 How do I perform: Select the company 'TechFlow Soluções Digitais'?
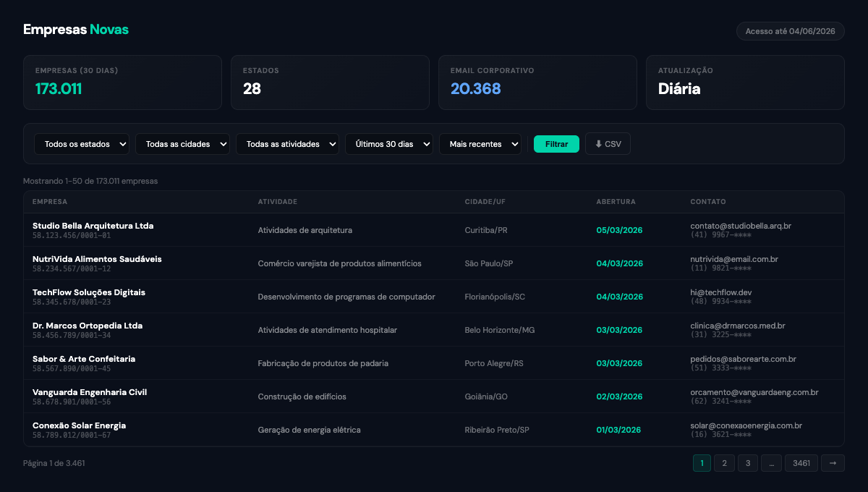(89, 292)
